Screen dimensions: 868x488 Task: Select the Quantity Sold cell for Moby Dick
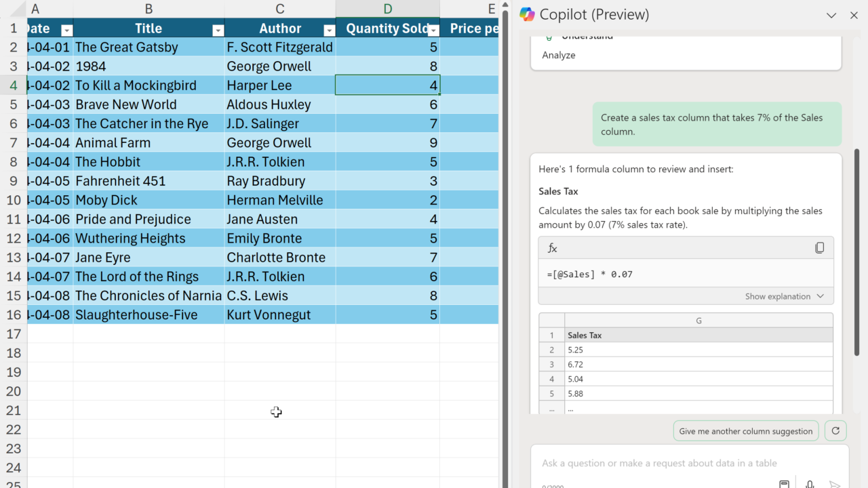(x=388, y=201)
